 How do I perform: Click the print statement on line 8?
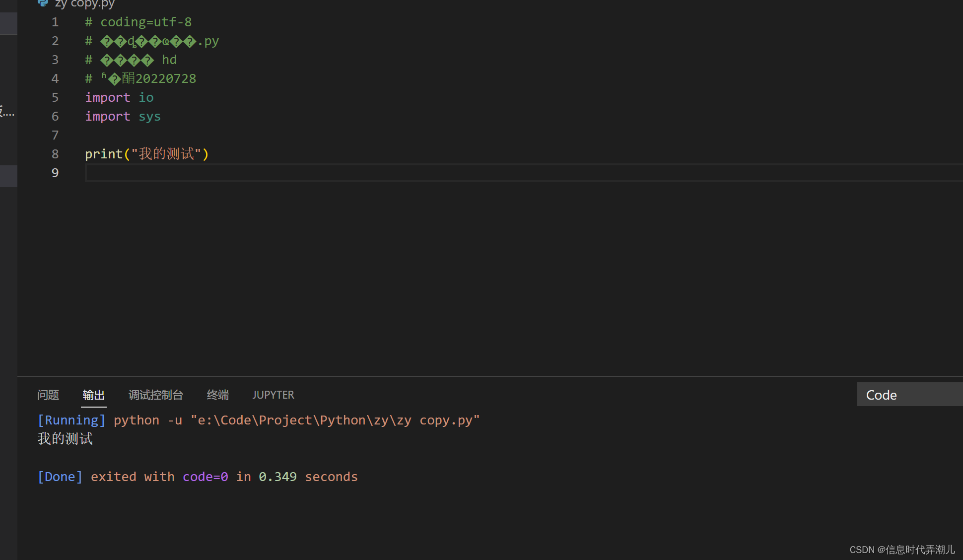[146, 154]
